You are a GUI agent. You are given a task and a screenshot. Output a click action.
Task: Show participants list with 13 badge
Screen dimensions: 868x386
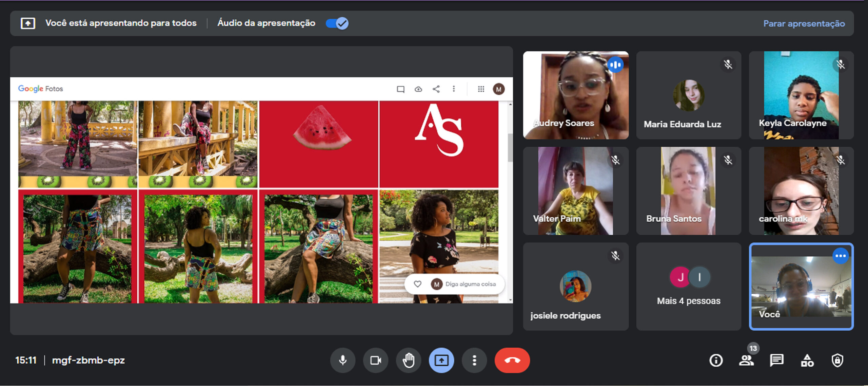[x=746, y=360]
